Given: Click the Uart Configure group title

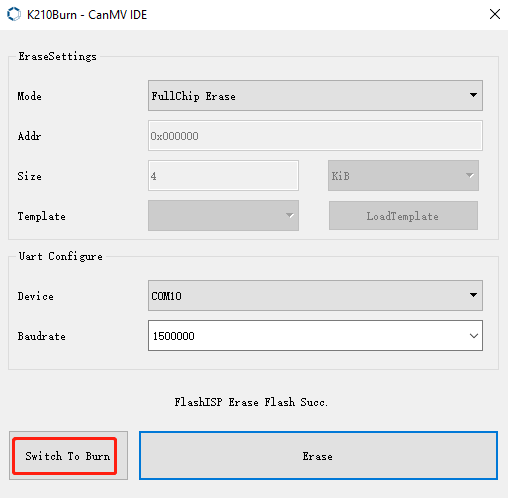Looking at the screenshot, I should coord(60,256).
